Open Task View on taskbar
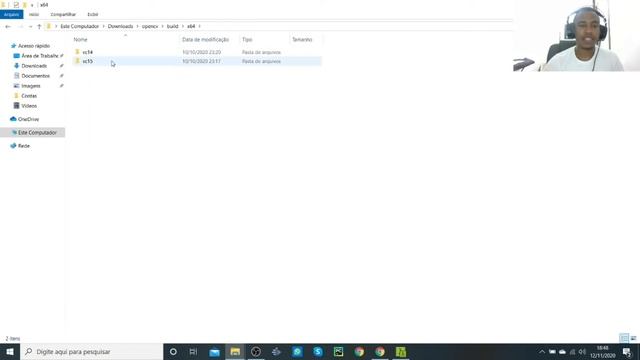The height and width of the screenshot is (360, 640). [x=193, y=351]
